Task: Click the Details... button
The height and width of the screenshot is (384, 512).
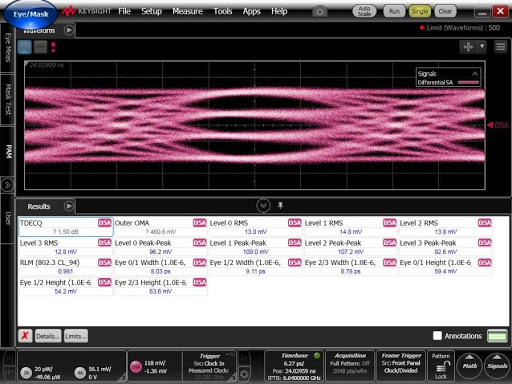Action: click(x=48, y=336)
